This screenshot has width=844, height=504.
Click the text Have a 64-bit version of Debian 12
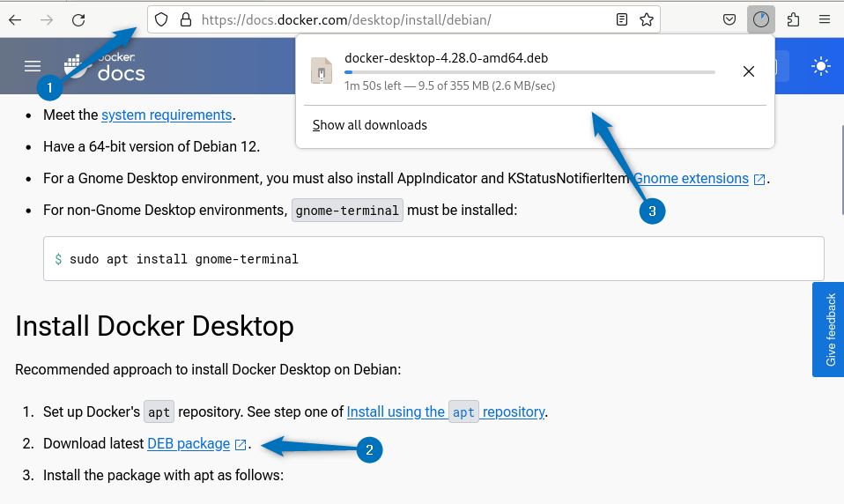click(152, 146)
